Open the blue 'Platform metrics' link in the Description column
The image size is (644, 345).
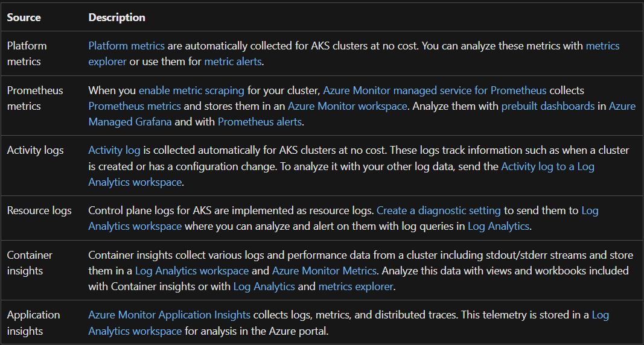pyautogui.click(x=127, y=45)
